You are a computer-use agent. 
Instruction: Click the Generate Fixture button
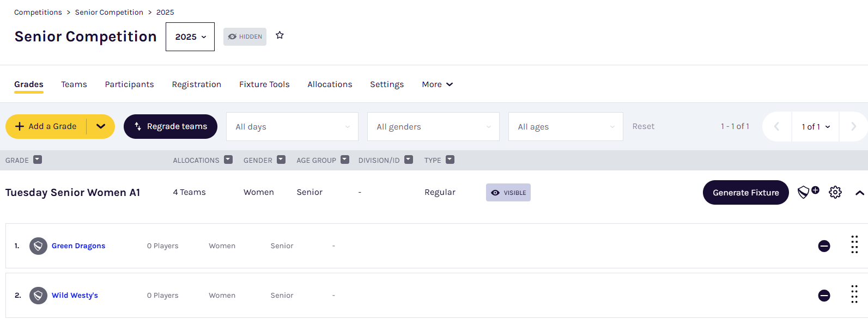click(x=745, y=193)
